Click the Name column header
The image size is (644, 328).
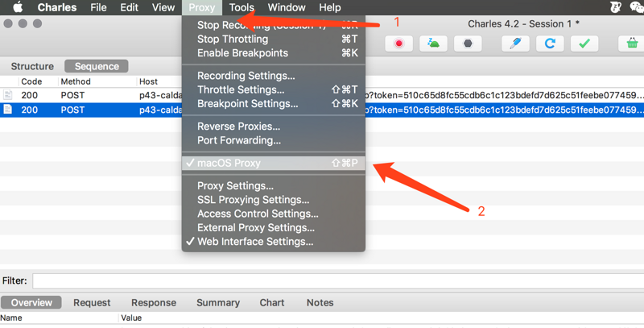(x=11, y=318)
